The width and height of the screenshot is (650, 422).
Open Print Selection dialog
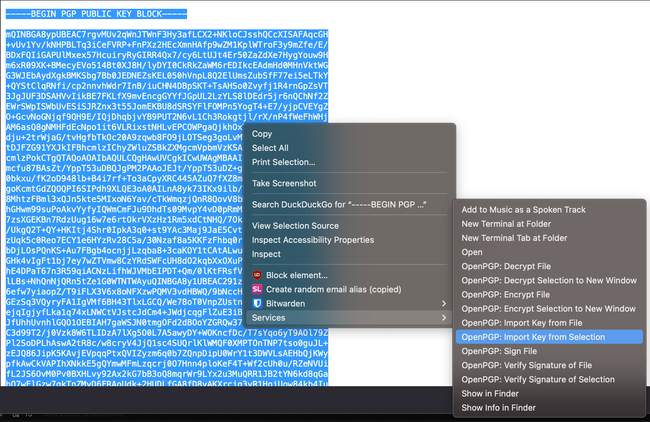point(283,162)
